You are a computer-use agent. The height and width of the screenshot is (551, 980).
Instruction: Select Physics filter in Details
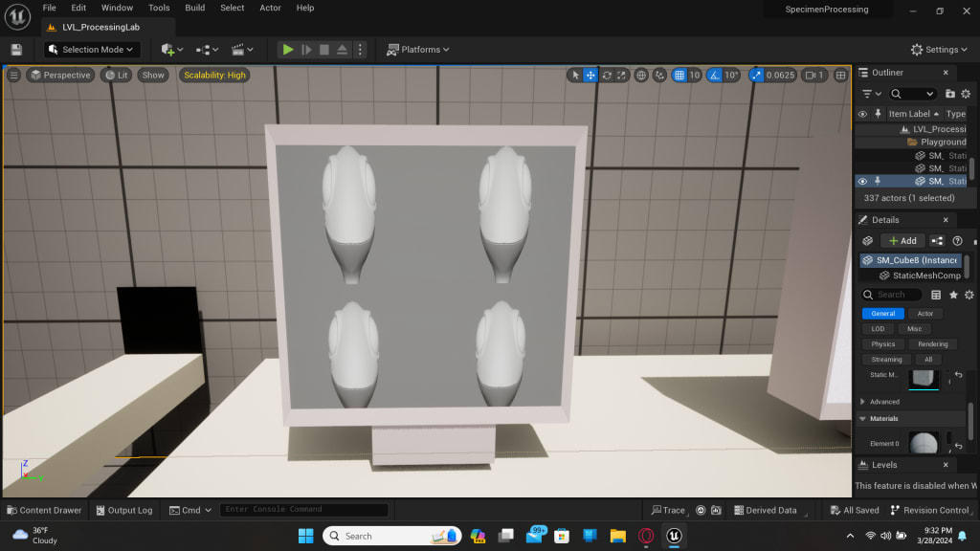point(882,344)
